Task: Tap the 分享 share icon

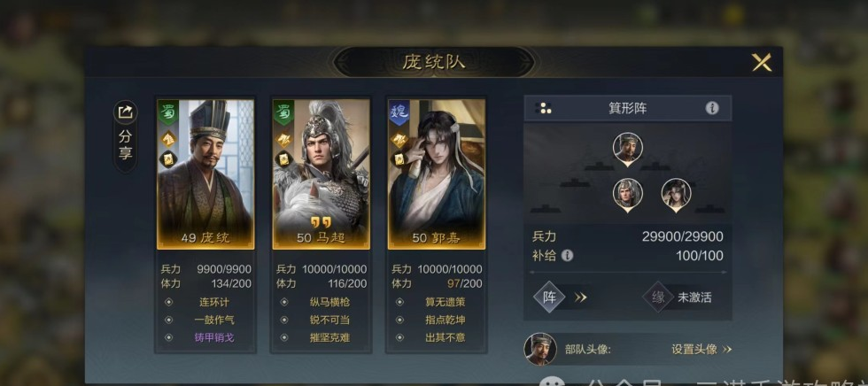Action: 126,112
